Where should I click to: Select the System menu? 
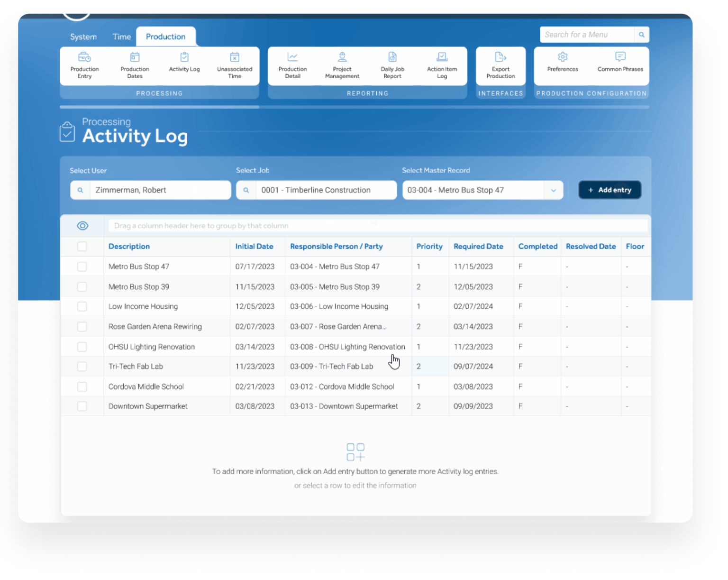[83, 37]
